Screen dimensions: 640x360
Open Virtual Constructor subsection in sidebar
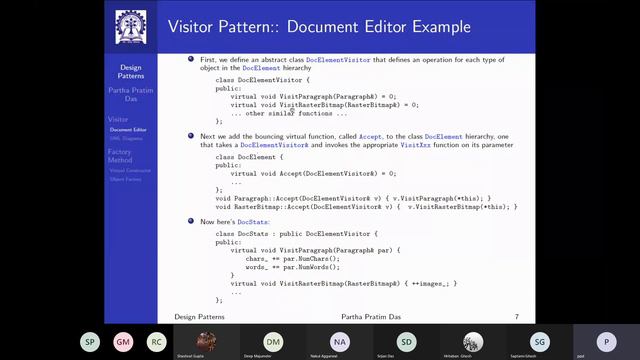[130, 170]
